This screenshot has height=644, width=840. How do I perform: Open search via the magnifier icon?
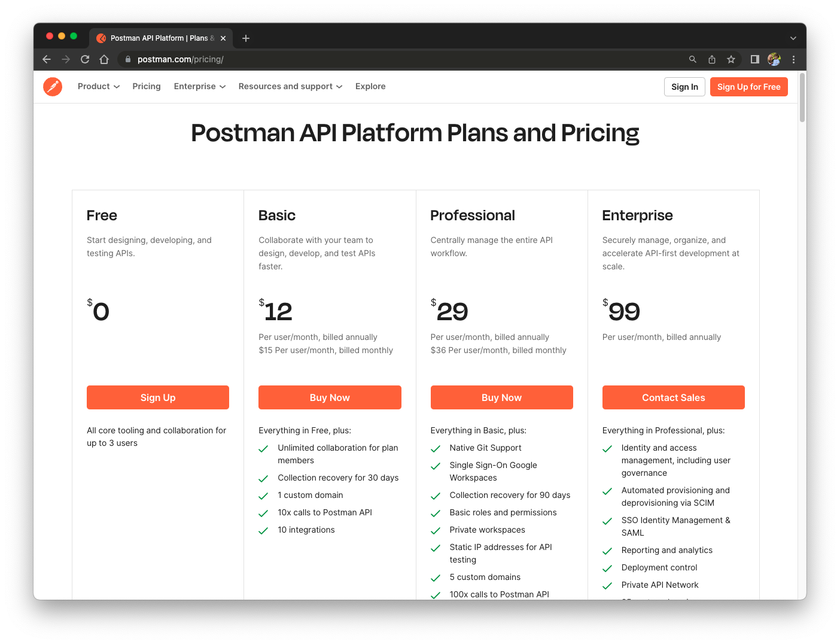(692, 59)
